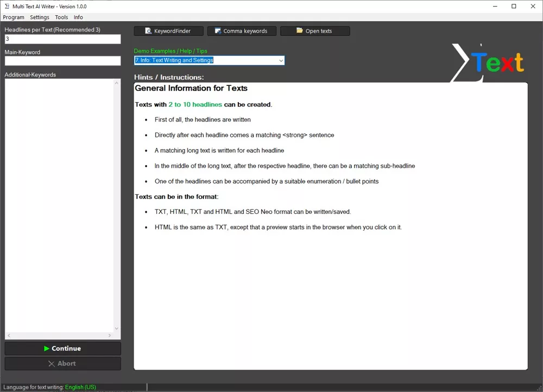Screen dimensions: 543x392
Task: Click the Open texts folder icon
Action: (x=300, y=31)
